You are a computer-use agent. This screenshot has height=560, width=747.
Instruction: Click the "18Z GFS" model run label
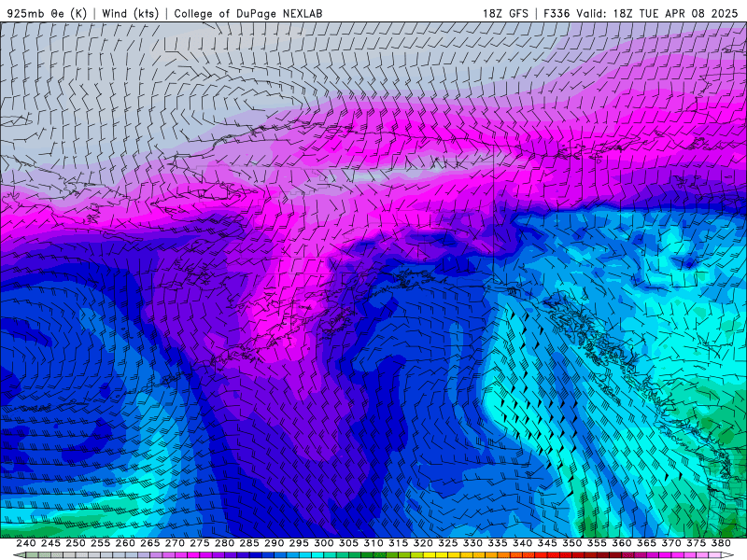click(505, 13)
